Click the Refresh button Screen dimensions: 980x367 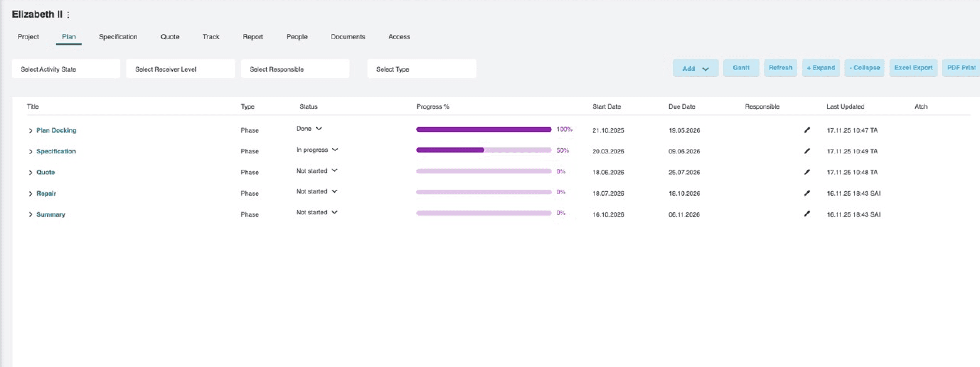tap(780, 68)
